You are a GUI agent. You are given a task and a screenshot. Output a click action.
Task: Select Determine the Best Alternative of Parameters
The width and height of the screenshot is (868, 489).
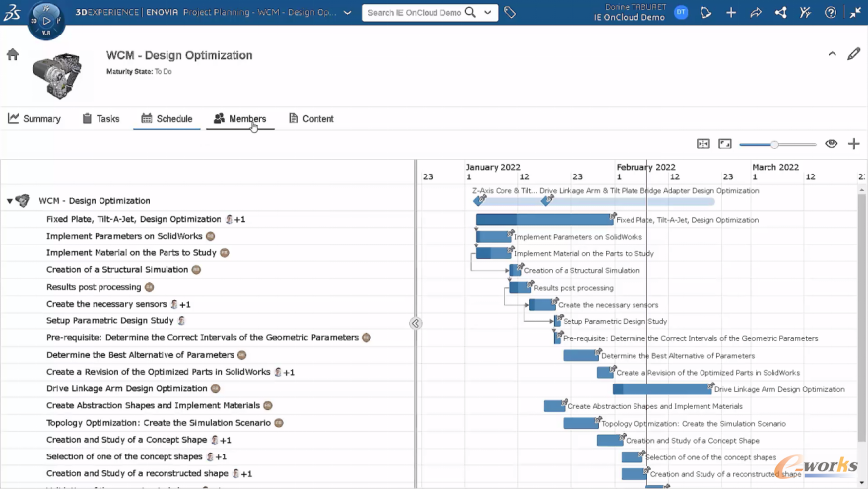coord(140,355)
